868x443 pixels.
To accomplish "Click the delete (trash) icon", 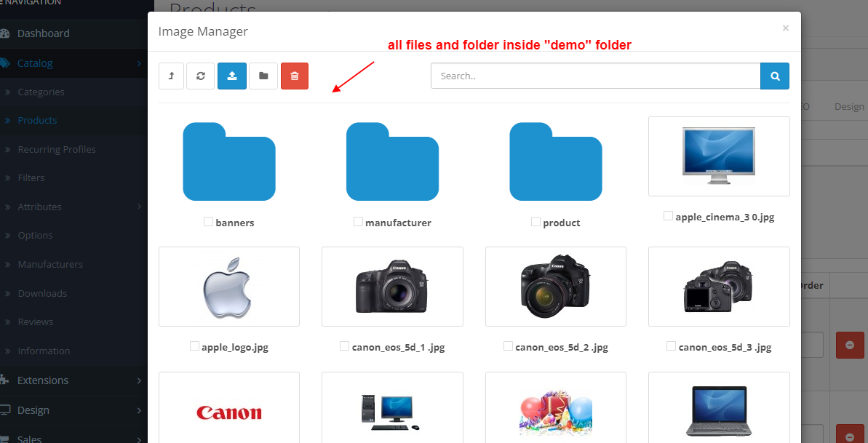I will [x=294, y=76].
